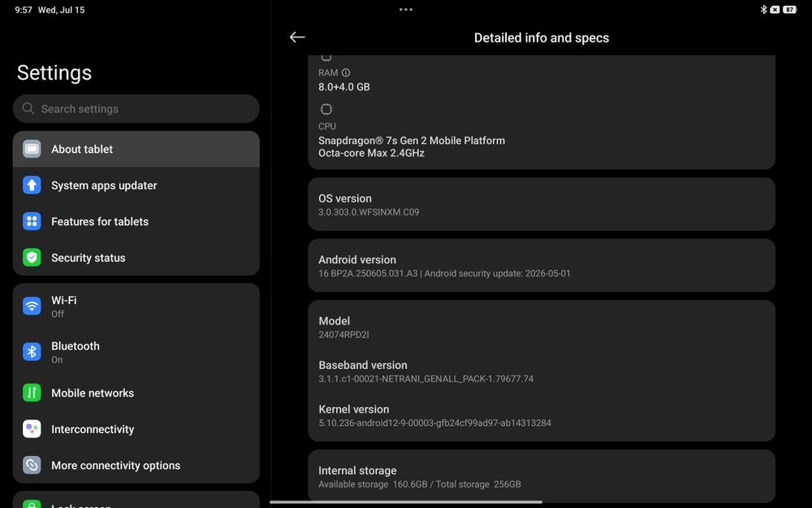Click the More connectivity options link icon

[x=32, y=465]
